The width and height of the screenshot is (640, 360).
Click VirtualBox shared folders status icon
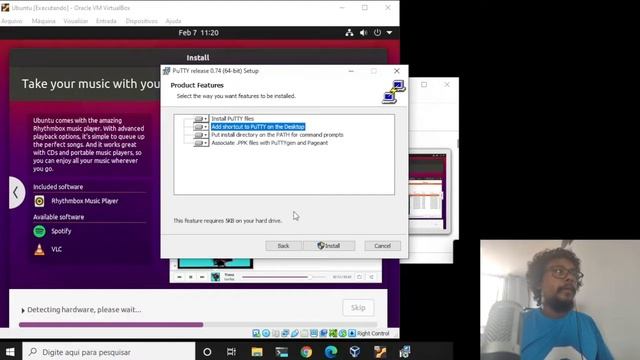coord(304,333)
